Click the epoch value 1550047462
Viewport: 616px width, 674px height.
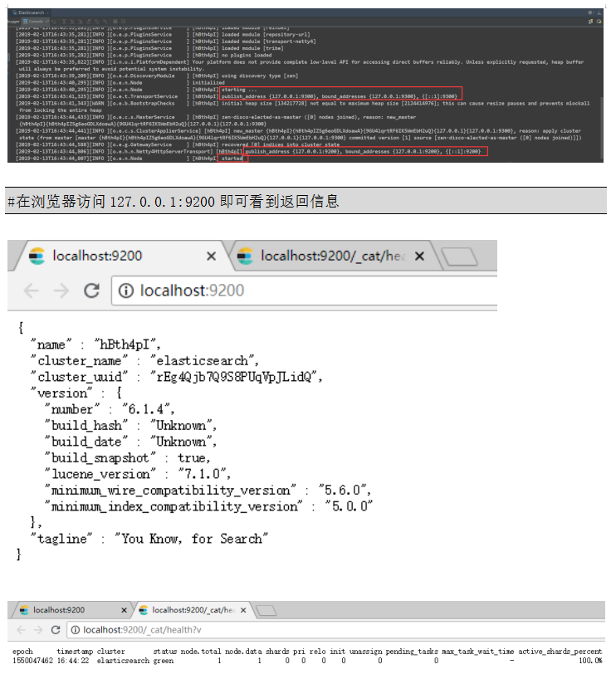(x=32, y=661)
